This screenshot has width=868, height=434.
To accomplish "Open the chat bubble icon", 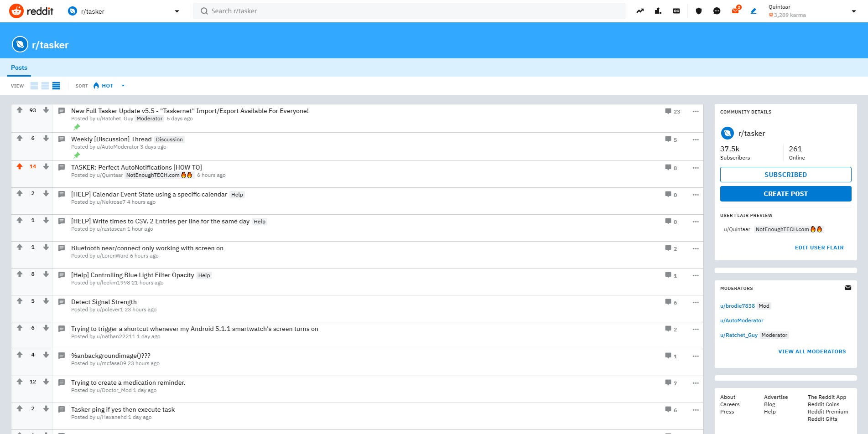I will [717, 10].
